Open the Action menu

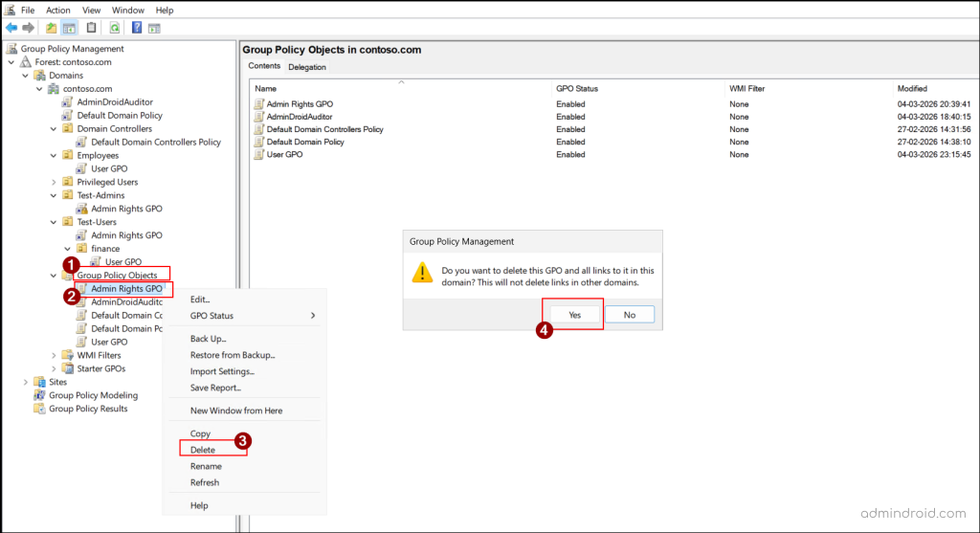coord(58,10)
